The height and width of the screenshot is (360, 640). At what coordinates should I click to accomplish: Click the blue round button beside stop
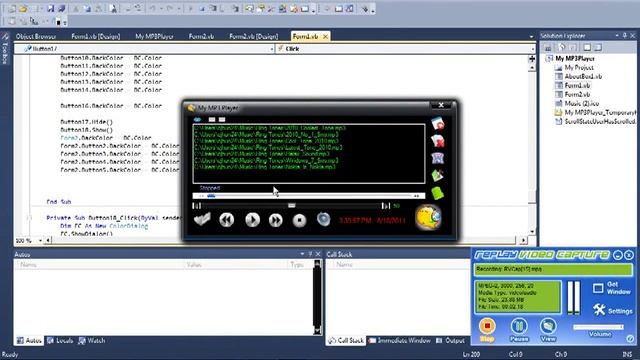coord(323,219)
